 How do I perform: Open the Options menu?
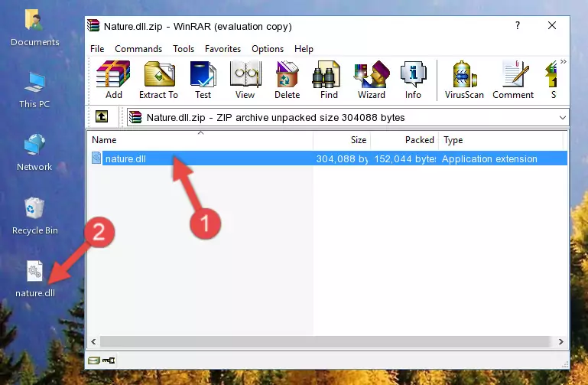pyautogui.click(x=268, y=49)
